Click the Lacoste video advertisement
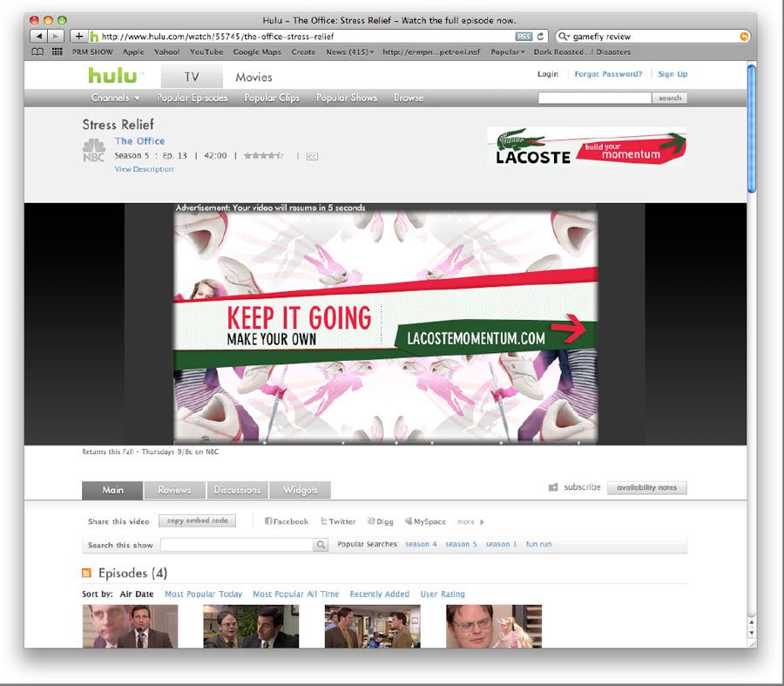 click(385, 327)
